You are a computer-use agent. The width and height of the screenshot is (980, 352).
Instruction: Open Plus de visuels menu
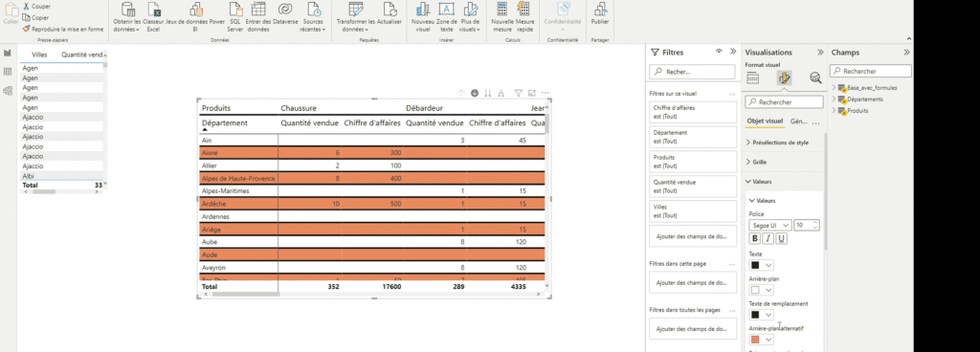coord(469,17)
